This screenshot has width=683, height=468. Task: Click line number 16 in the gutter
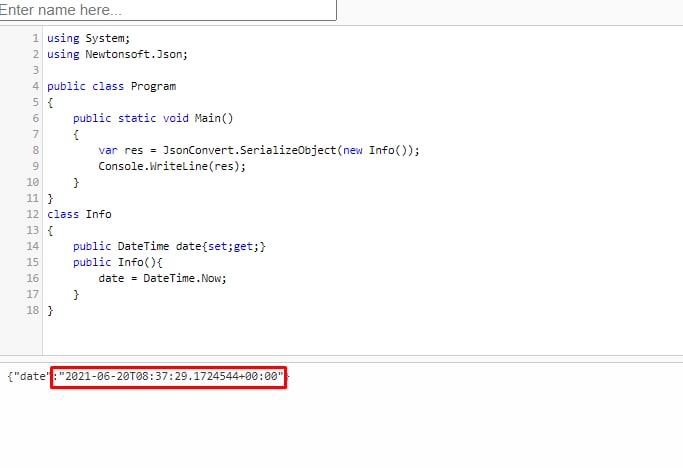click(33, 278)
